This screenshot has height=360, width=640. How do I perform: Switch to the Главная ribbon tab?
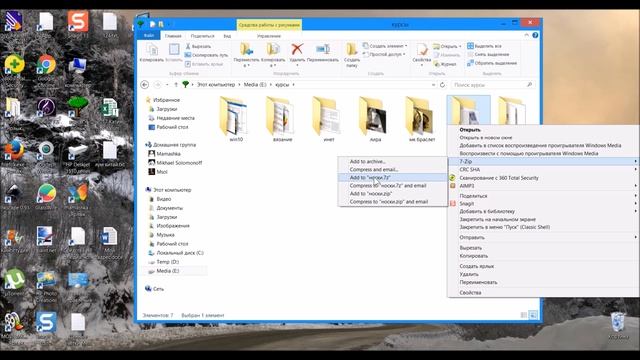click(173, 36)
